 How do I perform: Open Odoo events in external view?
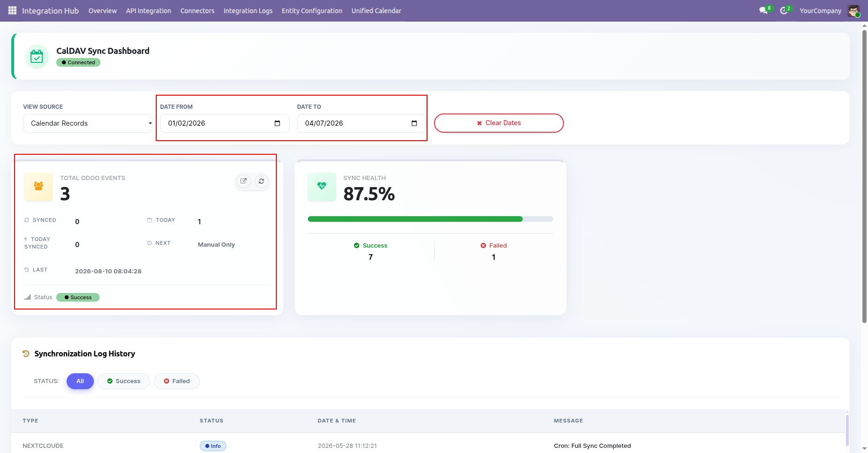pos(244,181)
